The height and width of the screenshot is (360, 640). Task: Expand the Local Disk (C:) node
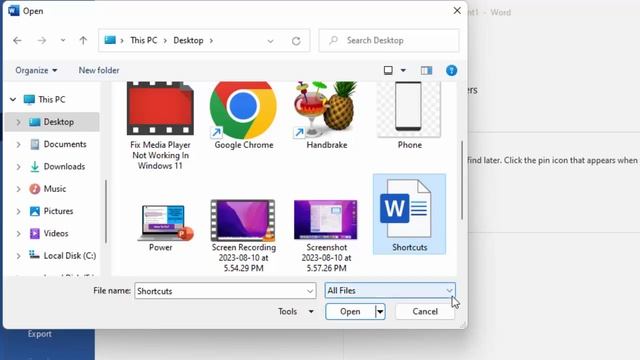18,256
